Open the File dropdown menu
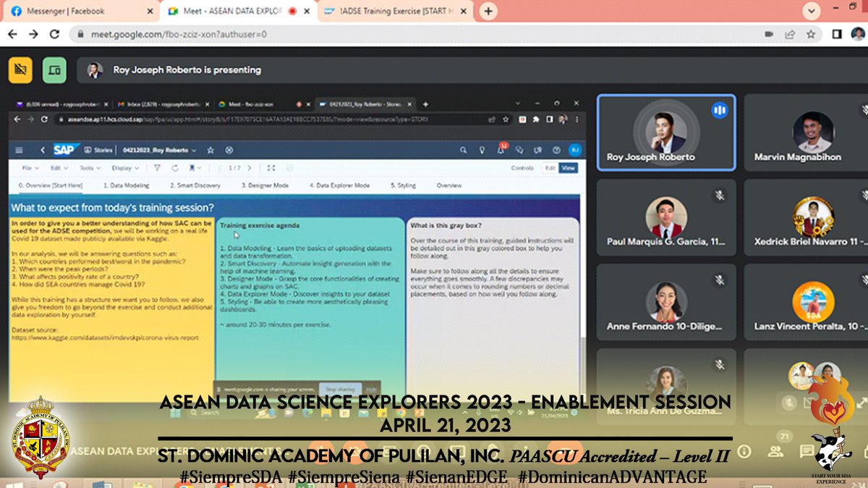This screenshot has width=868, height=488. 30,168
